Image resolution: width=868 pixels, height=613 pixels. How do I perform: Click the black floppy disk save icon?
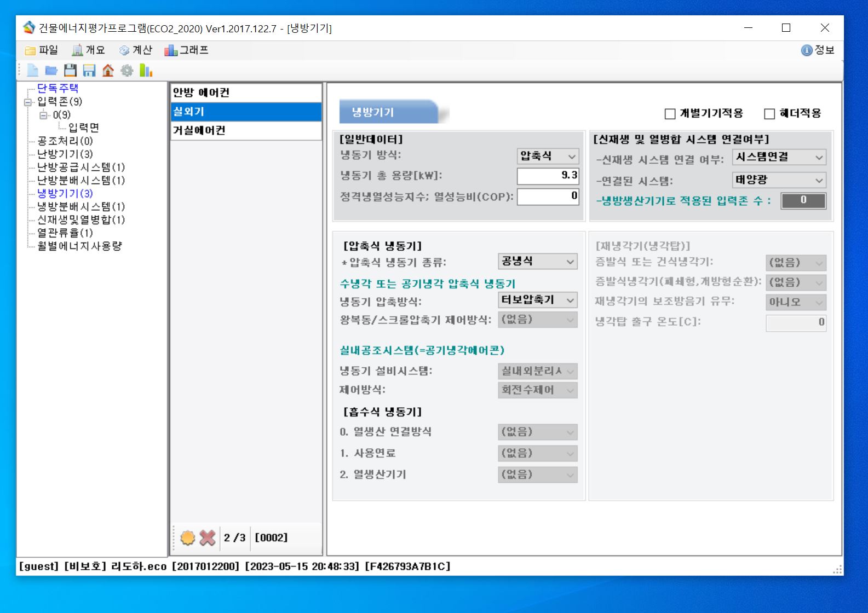click(70, 70)
